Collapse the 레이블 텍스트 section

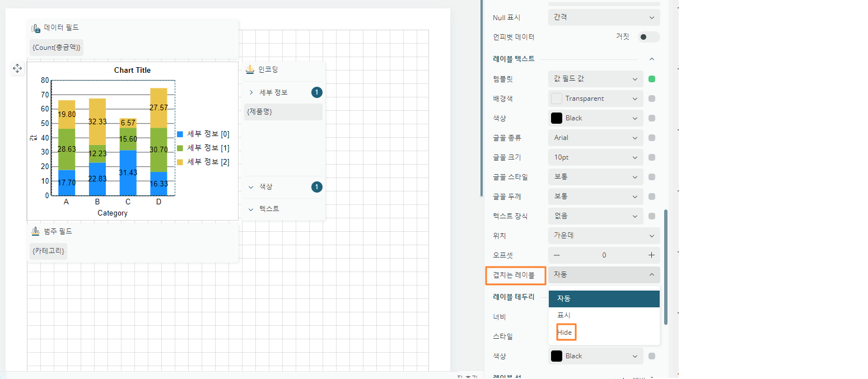coord(651,59)
